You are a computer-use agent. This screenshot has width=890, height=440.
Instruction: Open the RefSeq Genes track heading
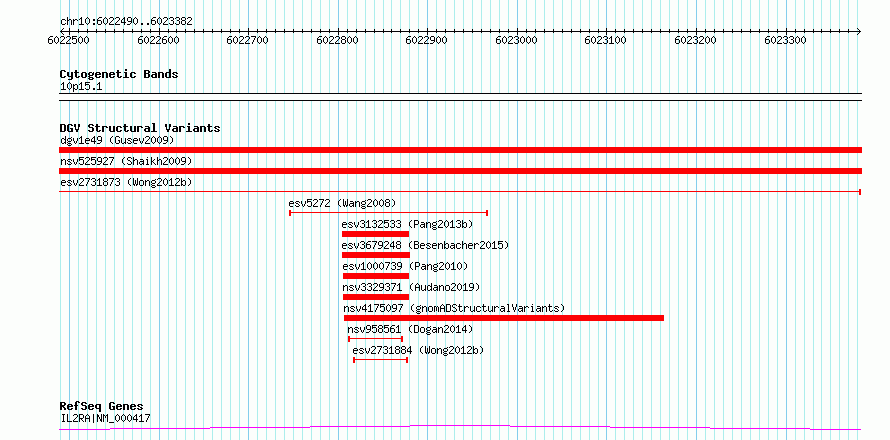(101, 407)
